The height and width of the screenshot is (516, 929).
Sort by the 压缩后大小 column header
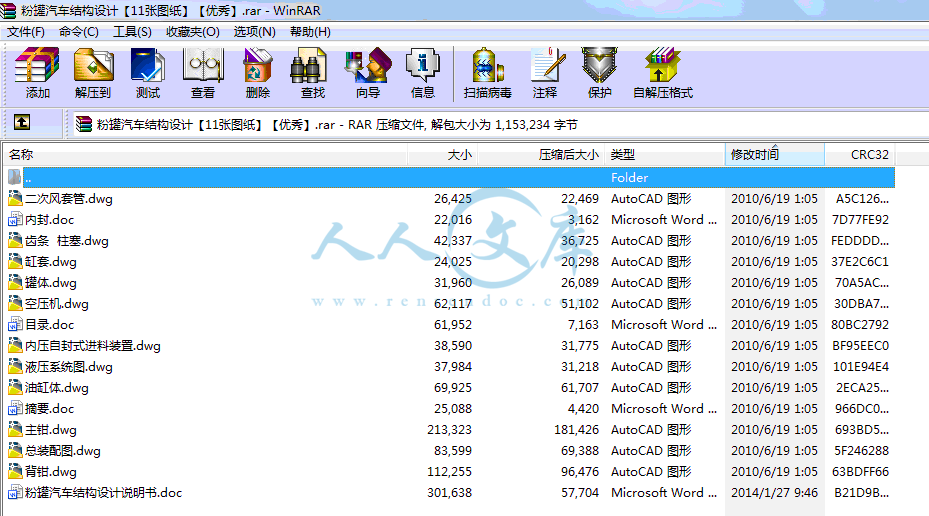(x=542, y=155)
